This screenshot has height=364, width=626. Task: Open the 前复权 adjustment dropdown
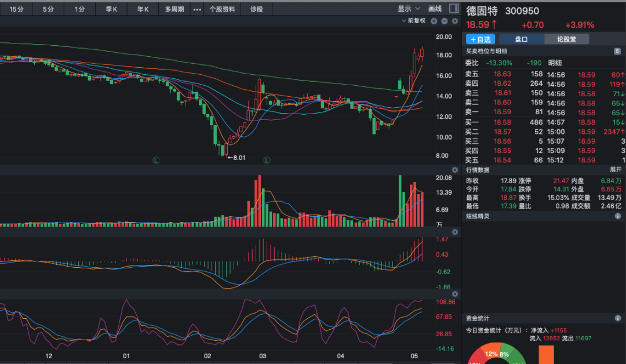(414, 21)
